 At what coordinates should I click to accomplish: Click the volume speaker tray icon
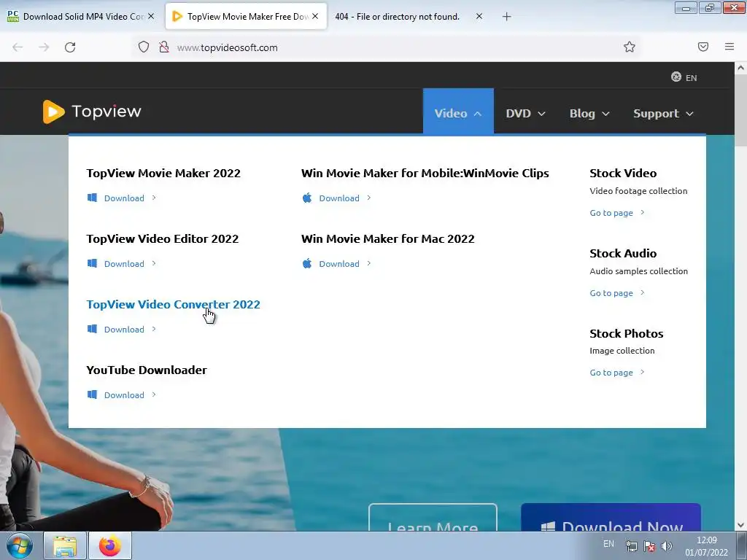pos(667,546)
